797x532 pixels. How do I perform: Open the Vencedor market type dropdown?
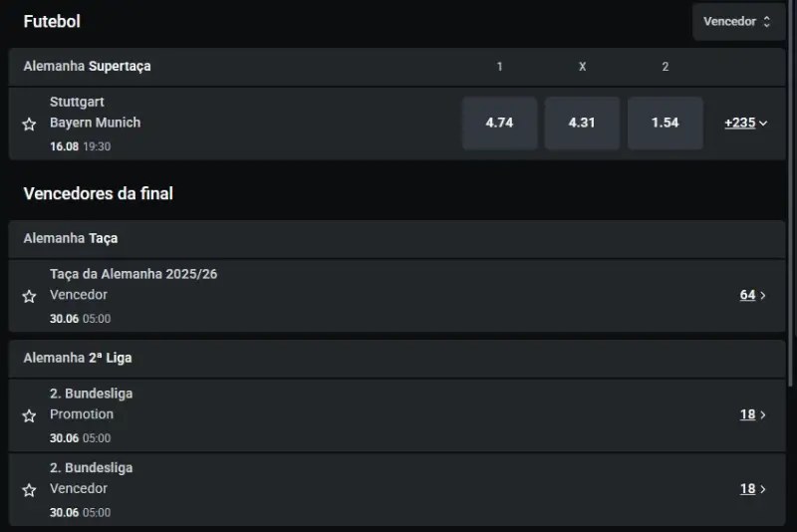(x=737, y=21)
